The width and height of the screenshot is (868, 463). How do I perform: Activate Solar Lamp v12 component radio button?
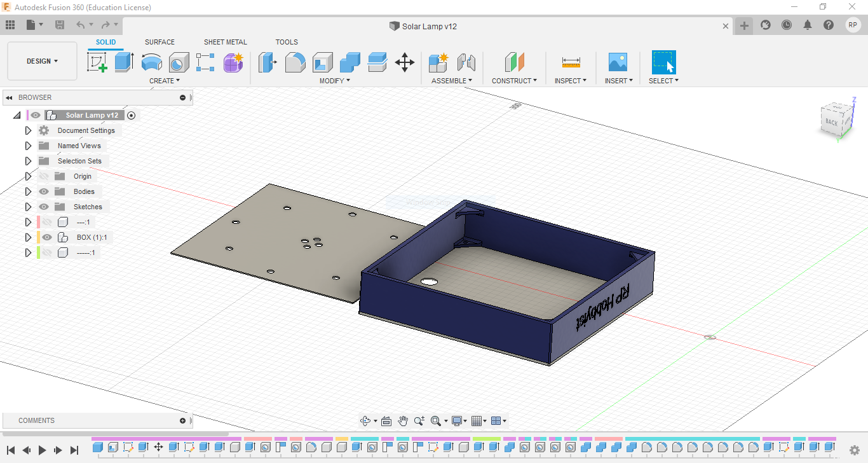tap(132, 115)
